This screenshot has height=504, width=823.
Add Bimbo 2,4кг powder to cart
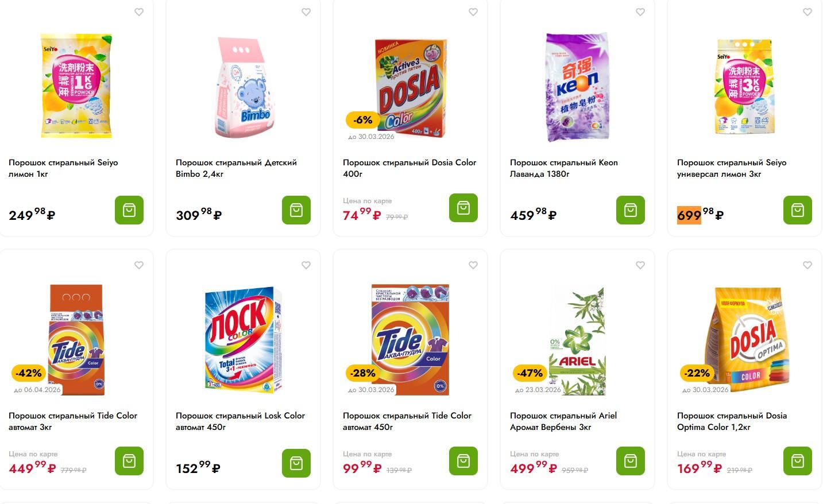coord(296,210)
